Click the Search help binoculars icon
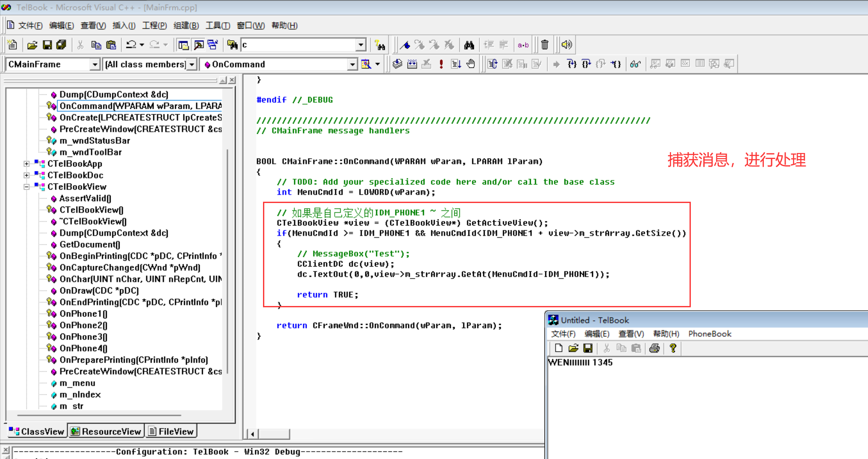The width and height of the screenshot is (868, 459). coord(380,45)
